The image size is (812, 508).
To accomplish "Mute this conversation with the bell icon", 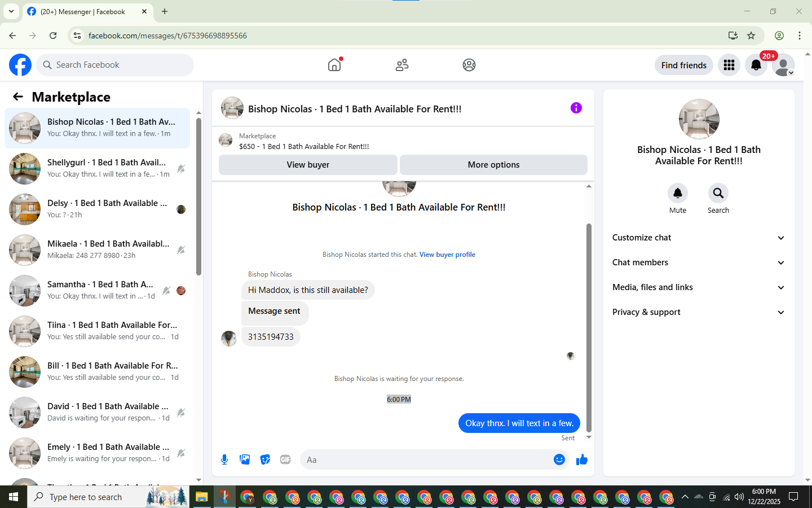I will [x=678, y=193].
